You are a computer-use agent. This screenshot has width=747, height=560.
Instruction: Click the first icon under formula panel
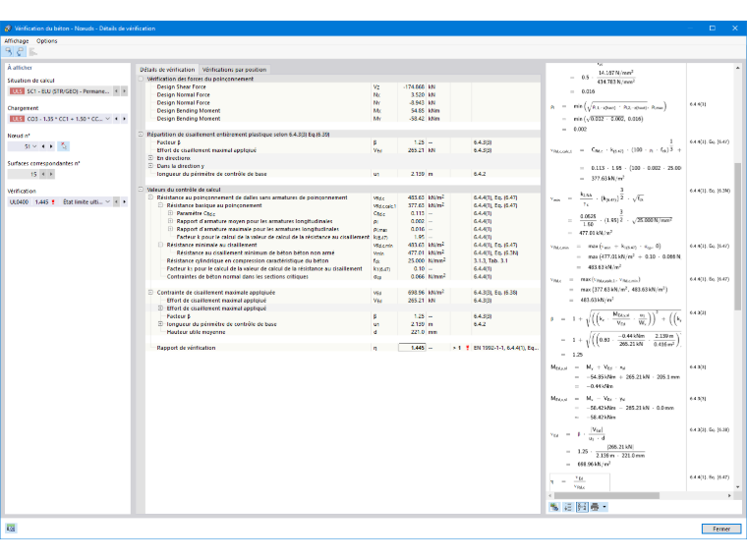[554, 507]
